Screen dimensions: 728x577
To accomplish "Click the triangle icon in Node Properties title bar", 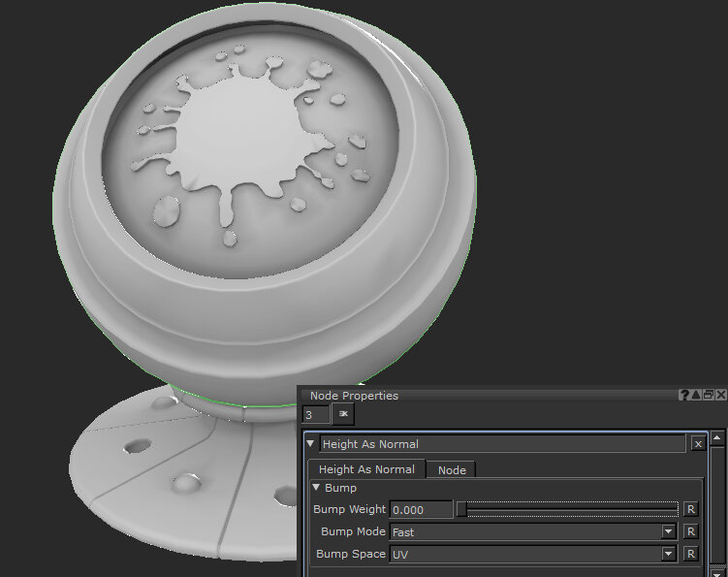I will [696, 396].
